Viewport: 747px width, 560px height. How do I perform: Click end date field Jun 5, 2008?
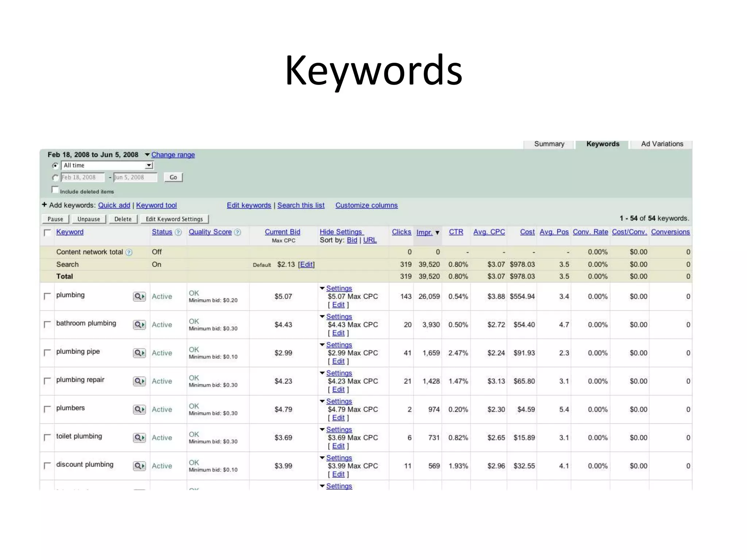point(135,178)
